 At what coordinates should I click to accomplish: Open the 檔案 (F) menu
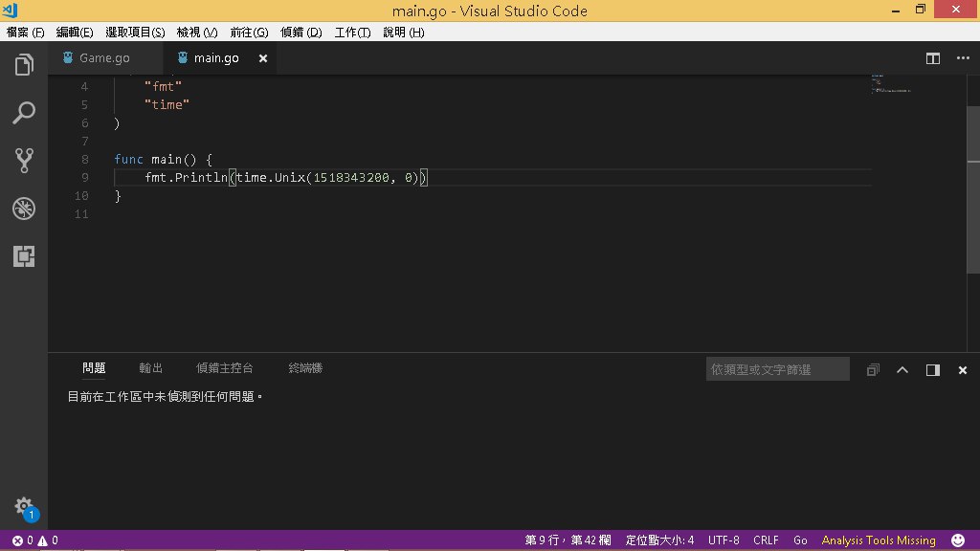coord(25,33)
